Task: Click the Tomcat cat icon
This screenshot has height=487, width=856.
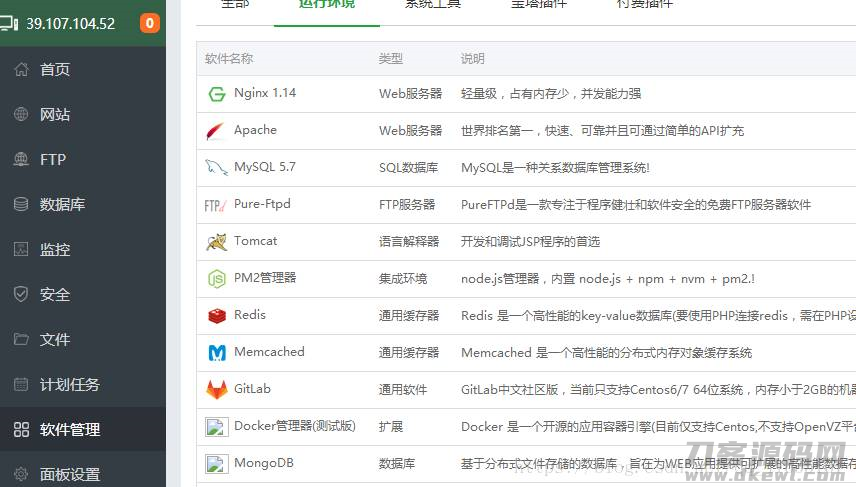Action: coord(217,242)
